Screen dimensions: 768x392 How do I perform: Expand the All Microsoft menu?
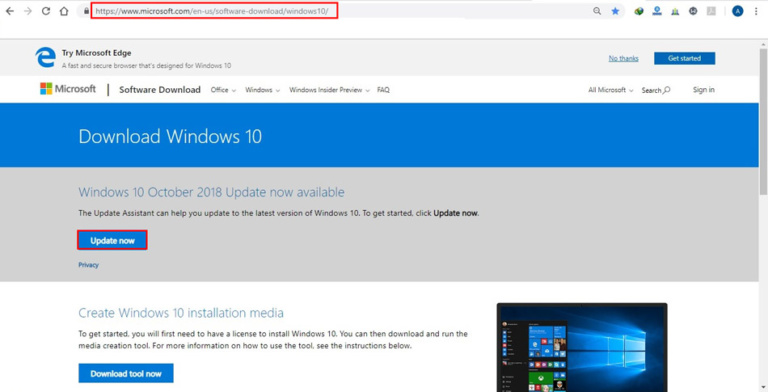pos(611,90)
